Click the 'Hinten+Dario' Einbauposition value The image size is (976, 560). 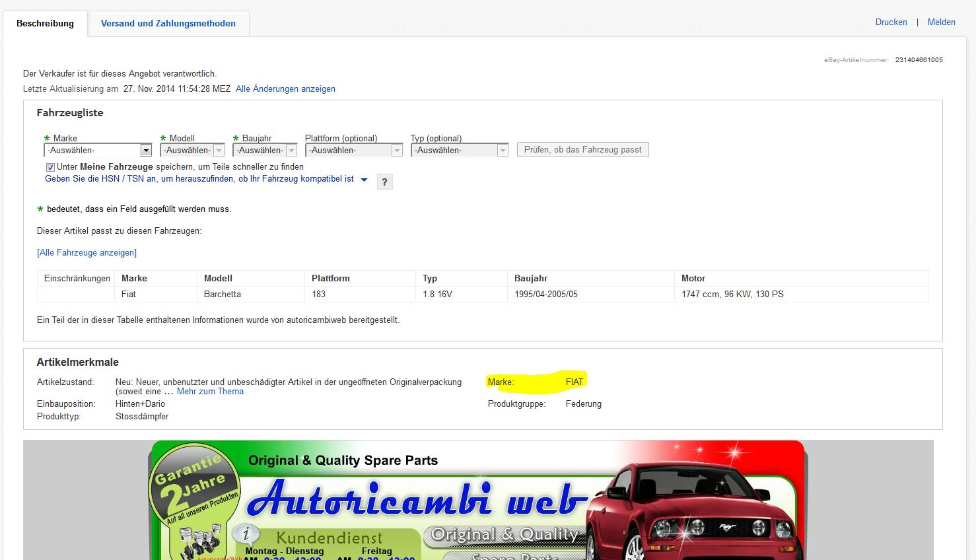[x=140, y=403]
